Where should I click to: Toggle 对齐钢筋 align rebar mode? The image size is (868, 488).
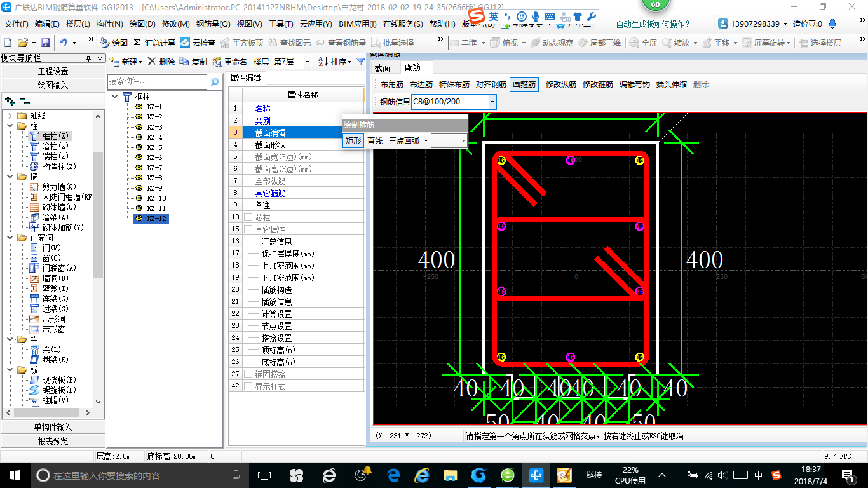pos(491,84)
